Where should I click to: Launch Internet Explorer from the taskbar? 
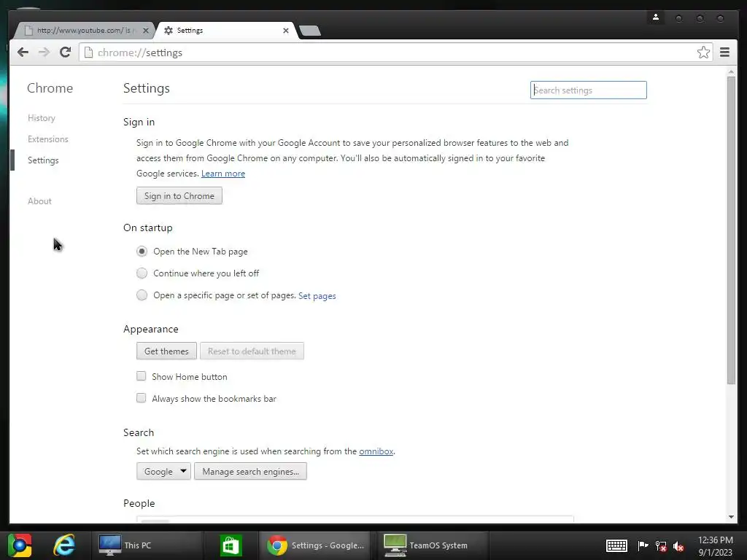64,545
